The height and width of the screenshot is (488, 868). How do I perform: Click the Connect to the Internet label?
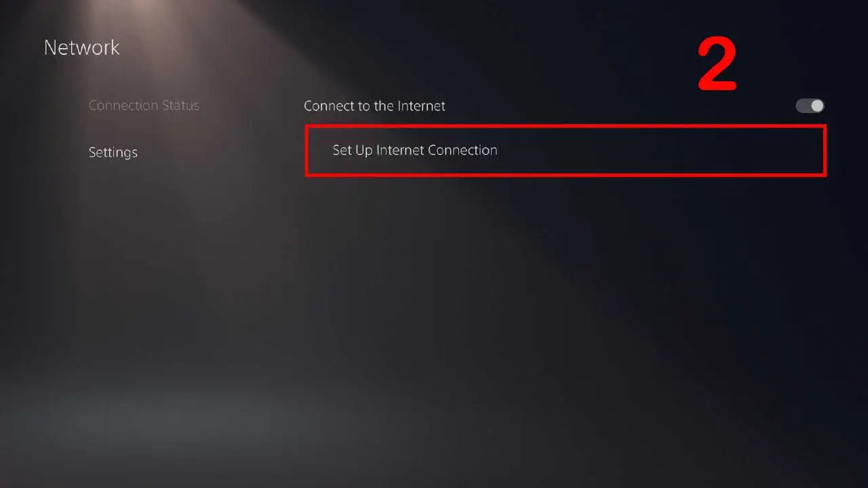pos(374,106)
